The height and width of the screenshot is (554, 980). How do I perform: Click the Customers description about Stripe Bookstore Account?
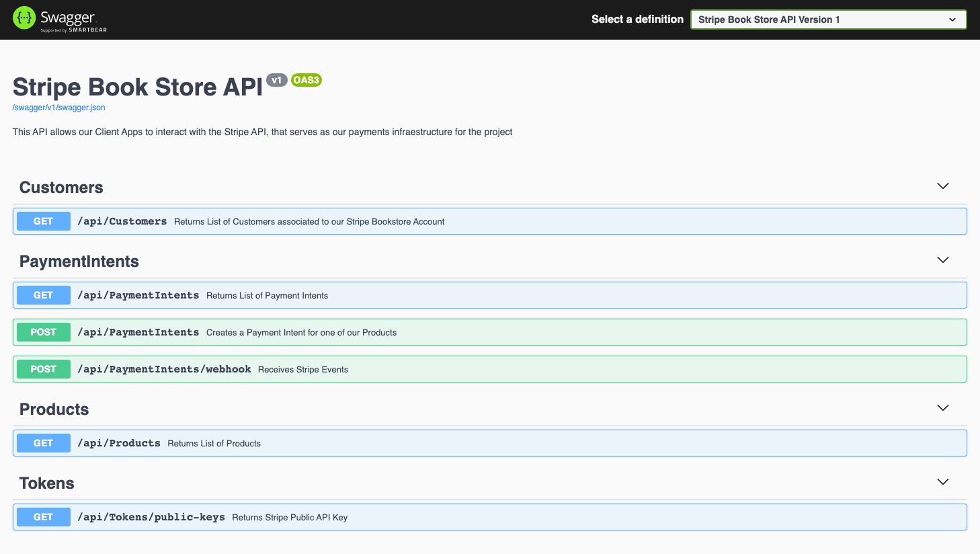[309, 222]
